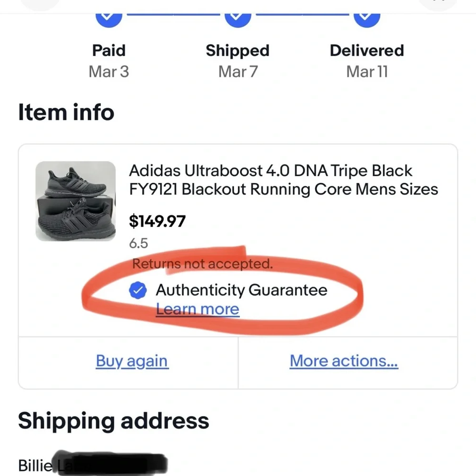Click the checkmark inside the Paid milestone
Screen dimensions: 476x476
(109, 17)
